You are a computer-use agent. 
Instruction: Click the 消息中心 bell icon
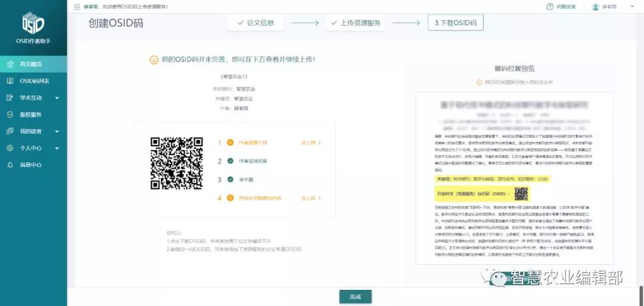tap(10, 165)
